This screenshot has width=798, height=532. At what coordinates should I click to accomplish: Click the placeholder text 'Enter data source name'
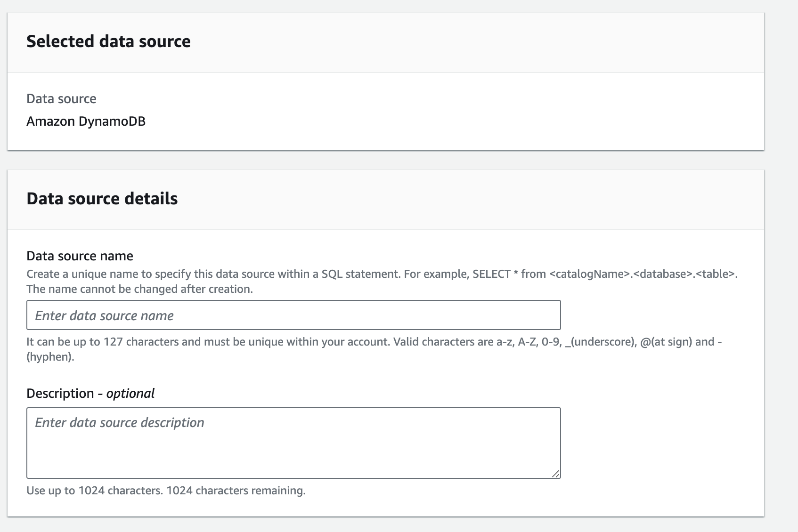tap(103, 315)
